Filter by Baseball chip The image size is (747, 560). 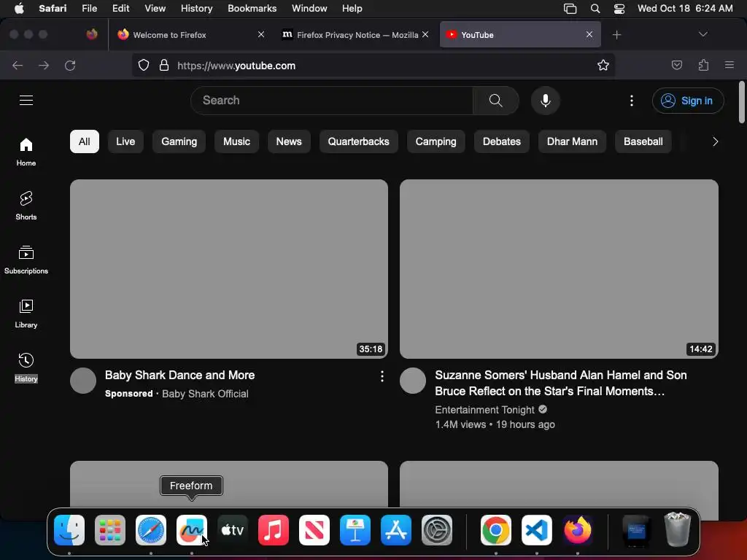point(643,141)
